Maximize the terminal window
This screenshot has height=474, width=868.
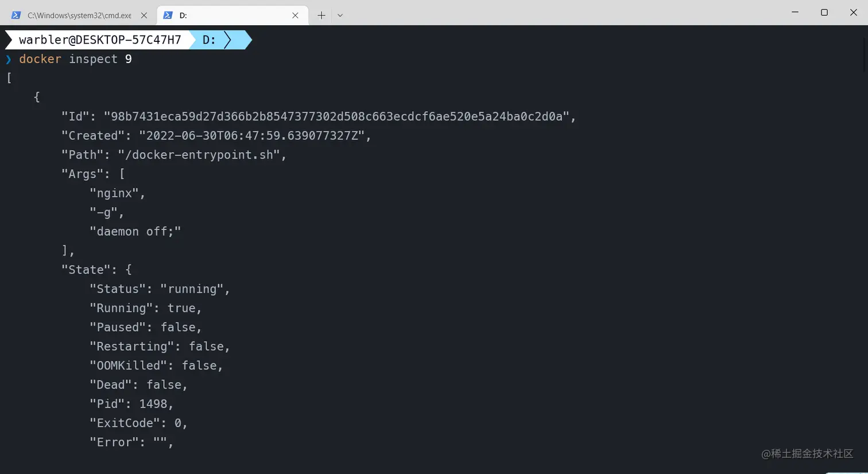pyautogui.click(x=824, y=12)
